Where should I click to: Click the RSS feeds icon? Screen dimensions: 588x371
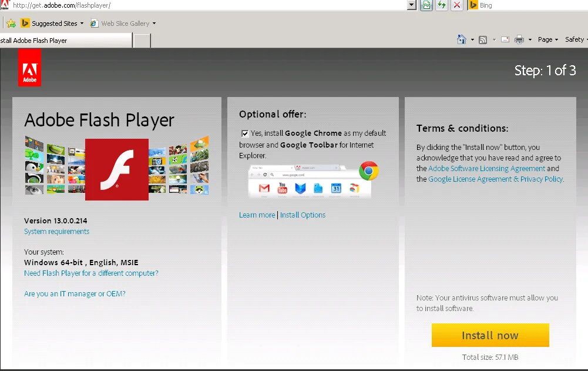pos(483,39)
